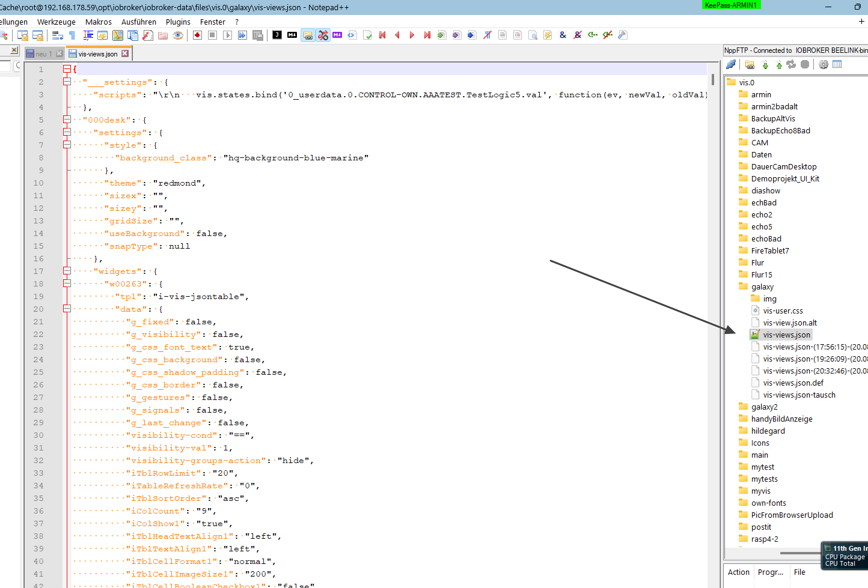The width and height of the screenshot is (868, 588).
Task: Open the Ausführen menu
Action: click(x=139, y=22)
